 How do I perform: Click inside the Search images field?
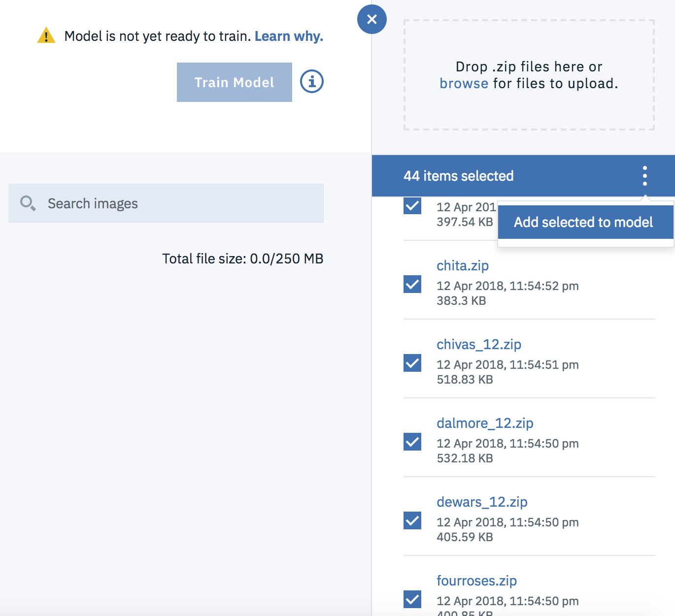(166, 203)
